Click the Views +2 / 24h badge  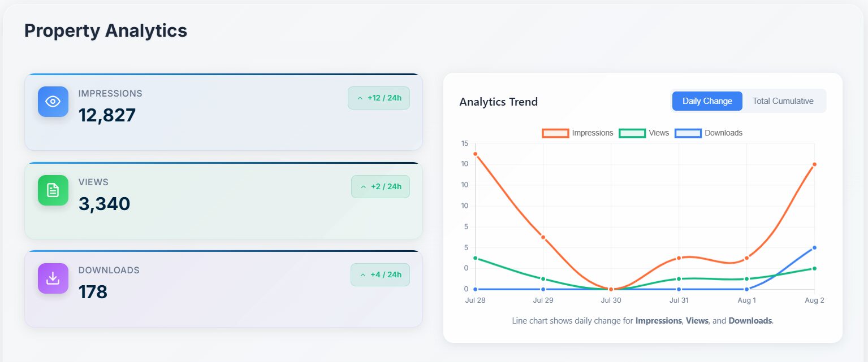pyautogui.click(x=380, y=186)
